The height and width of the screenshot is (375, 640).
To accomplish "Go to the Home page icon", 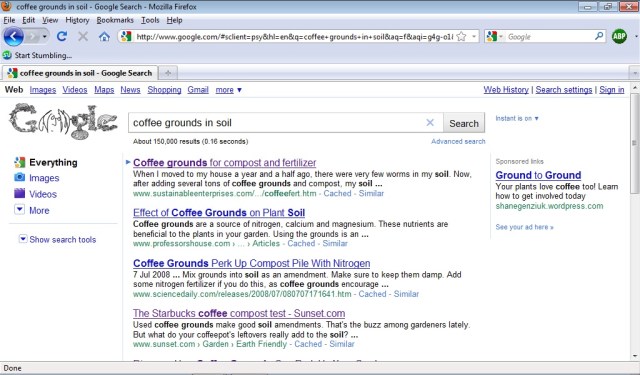I will pos(104,37).
